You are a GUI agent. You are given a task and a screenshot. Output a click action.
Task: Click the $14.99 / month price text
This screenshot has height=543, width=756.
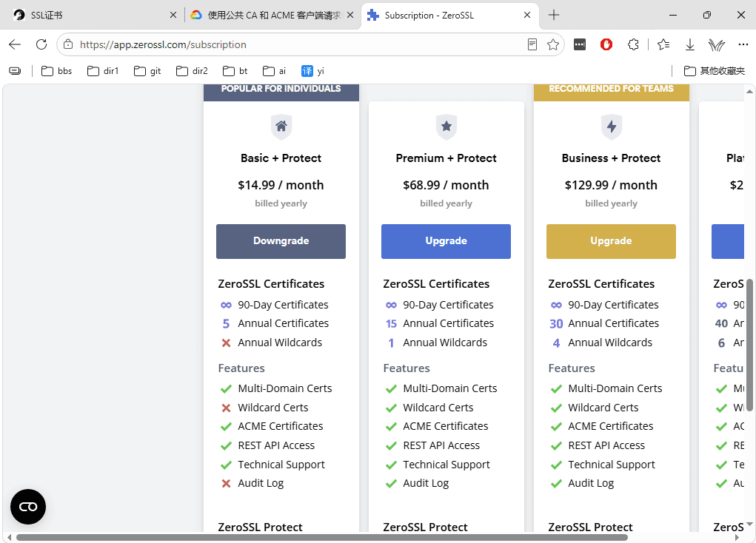[x=281, y=185]
